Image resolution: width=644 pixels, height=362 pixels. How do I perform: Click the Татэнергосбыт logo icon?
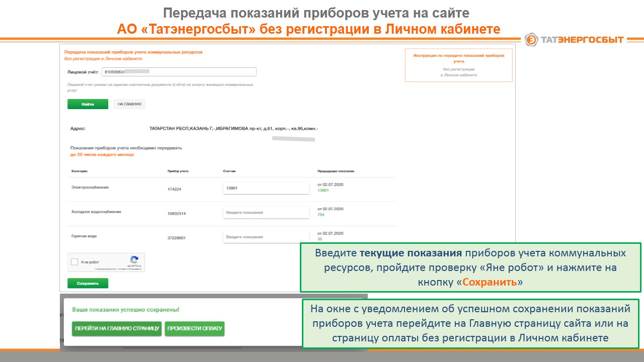pos(531,40)
